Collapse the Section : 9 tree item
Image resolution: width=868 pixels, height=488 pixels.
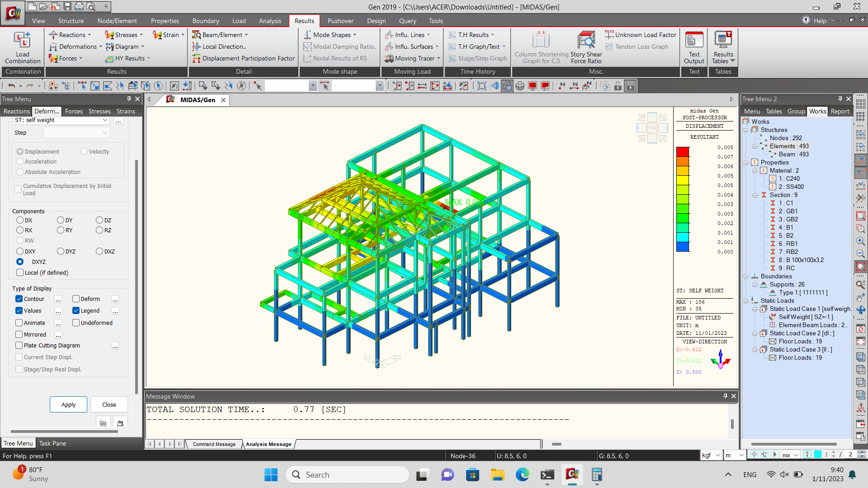point(755,195)
